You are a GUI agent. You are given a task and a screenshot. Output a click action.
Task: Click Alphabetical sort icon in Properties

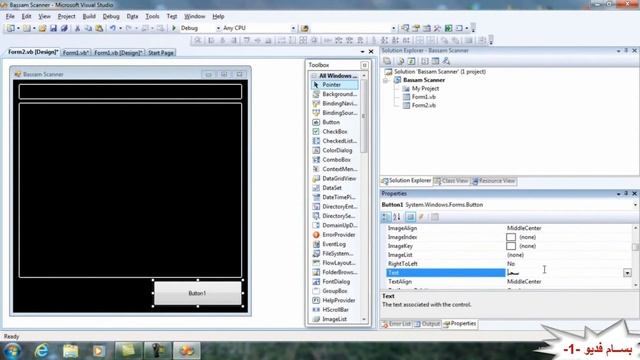coord(397,217)
